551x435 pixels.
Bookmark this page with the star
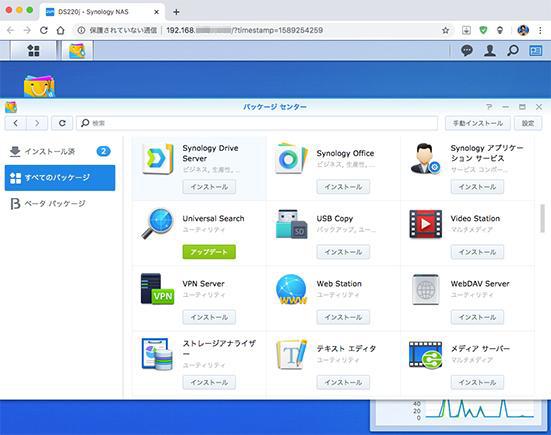tap(445, 31)
